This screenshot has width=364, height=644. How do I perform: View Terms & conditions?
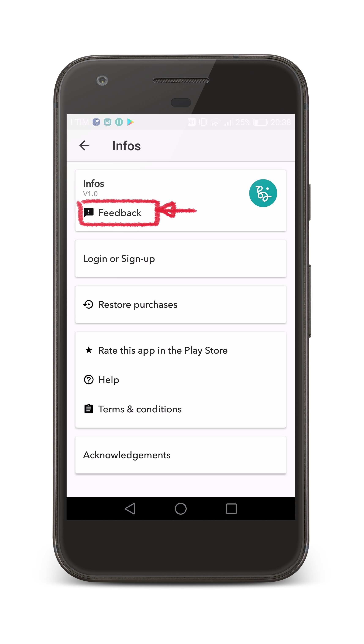pyautogui.click(x=133, y=409)
